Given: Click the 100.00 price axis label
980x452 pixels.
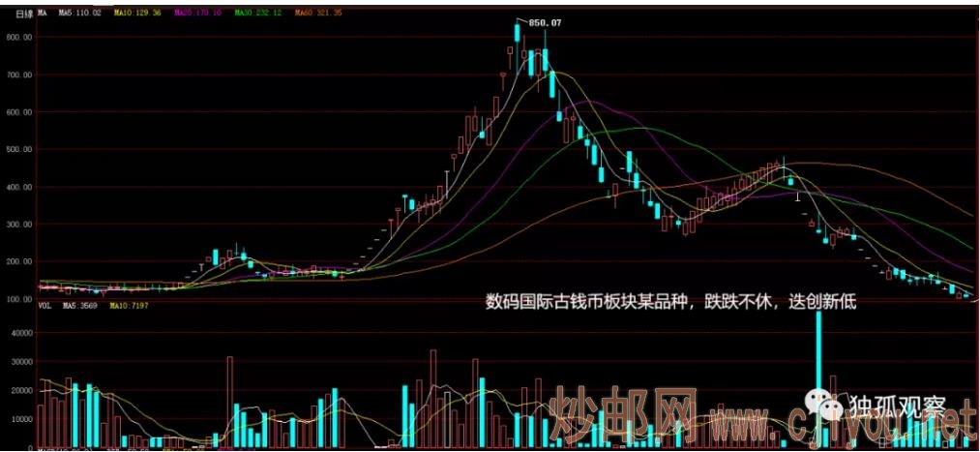Looking at the screenshot, I should (x=19, y=299).
